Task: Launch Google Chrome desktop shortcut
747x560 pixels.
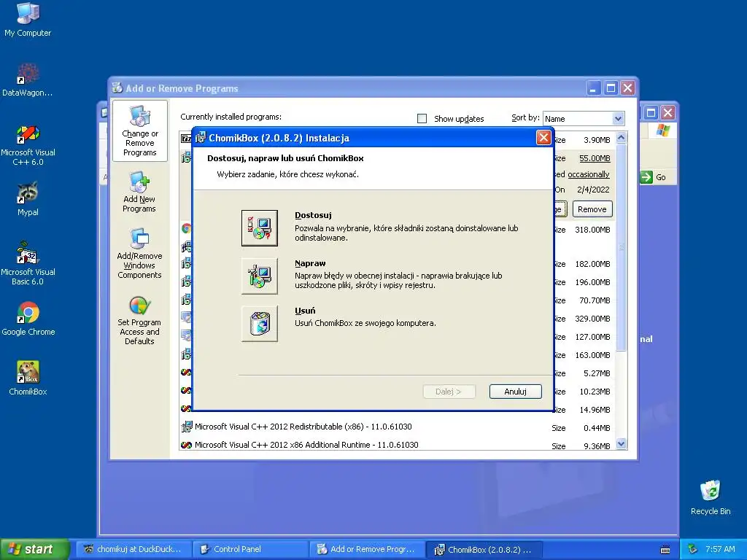Action: pos(28,319)
